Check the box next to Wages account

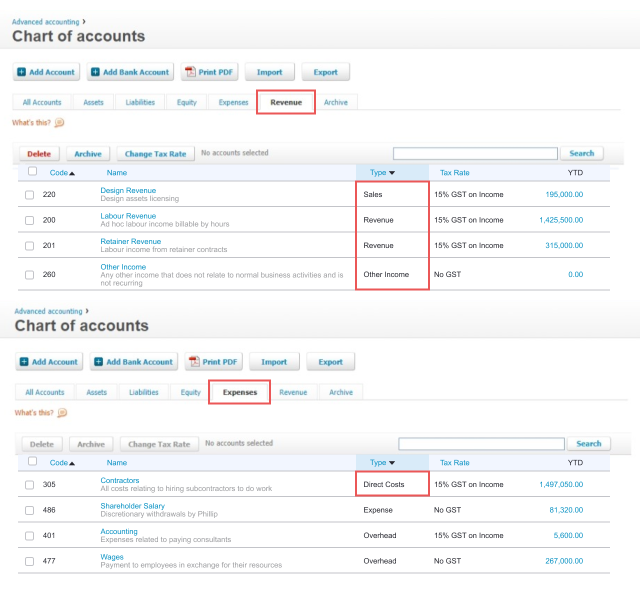click(30, 561)
